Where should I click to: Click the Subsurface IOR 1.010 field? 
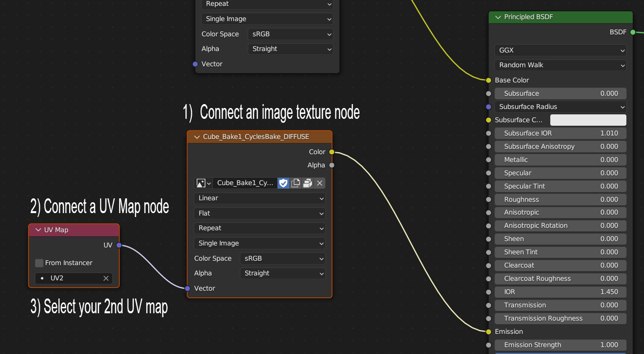coord(561,133)
